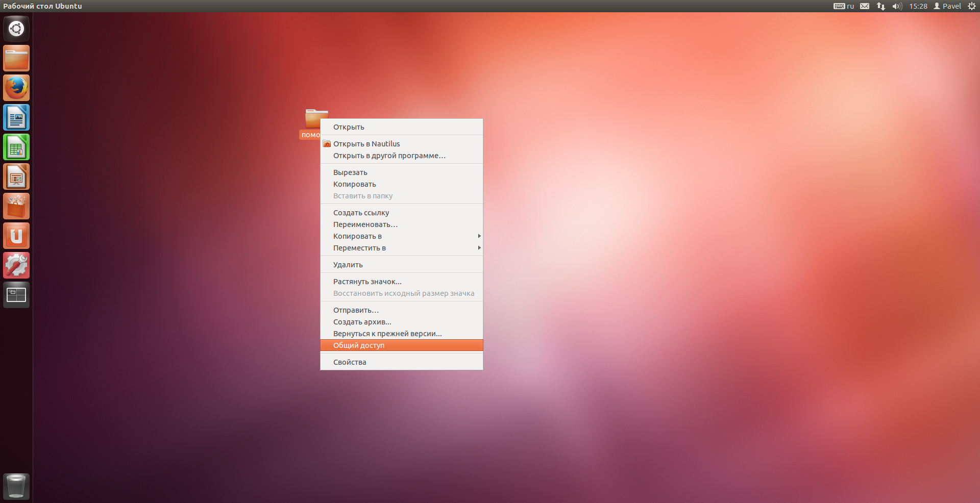Screen dimensions: 980x503
Task: Open Ubuntu One launcher icon
Action: 16,236
